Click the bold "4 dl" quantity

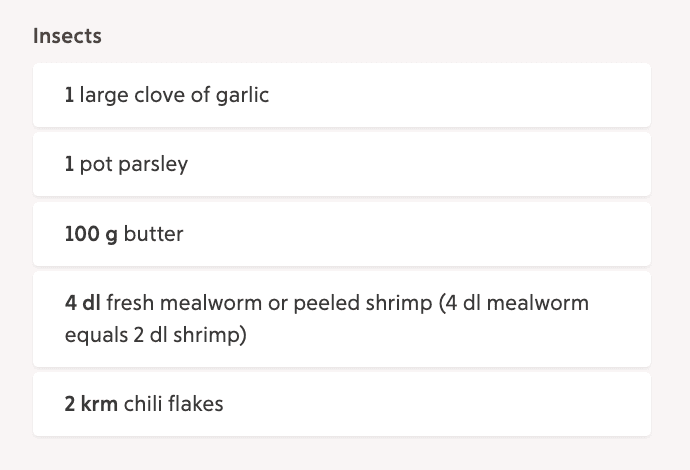[x=82, y=303]
